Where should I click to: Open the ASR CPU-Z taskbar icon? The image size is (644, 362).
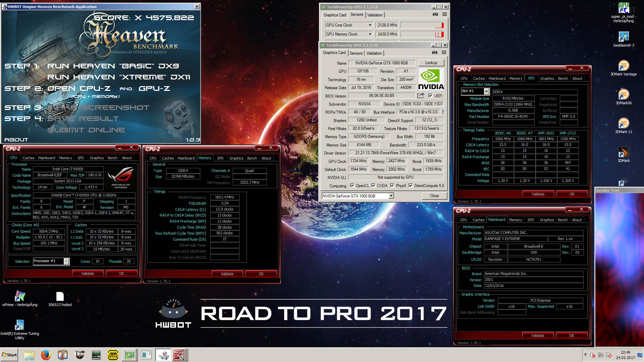tap(113, 355)
